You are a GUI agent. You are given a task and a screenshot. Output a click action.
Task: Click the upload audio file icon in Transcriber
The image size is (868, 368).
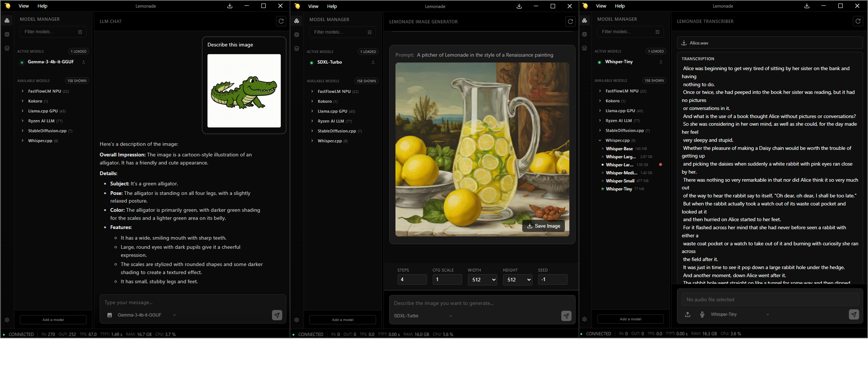(688, 315)
